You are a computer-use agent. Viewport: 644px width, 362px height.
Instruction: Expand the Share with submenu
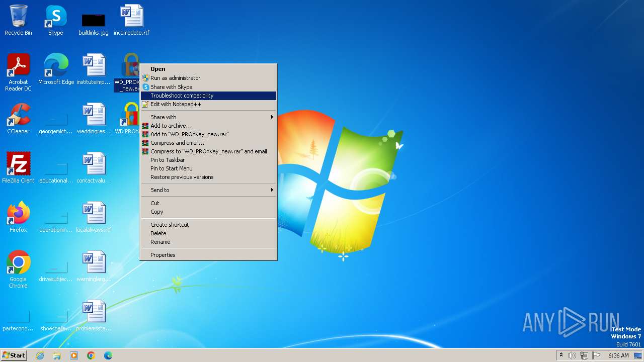tap(208, 117)
